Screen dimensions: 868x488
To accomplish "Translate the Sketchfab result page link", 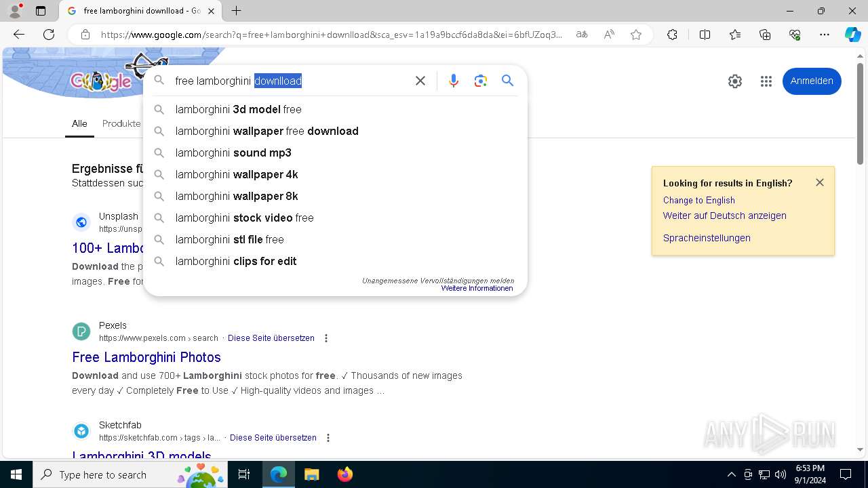I will (273, 438).
